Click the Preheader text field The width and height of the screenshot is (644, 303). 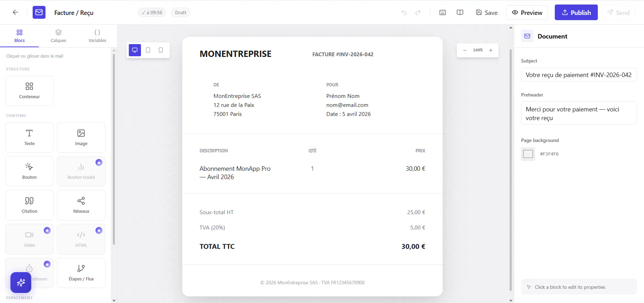coord(579,113)
